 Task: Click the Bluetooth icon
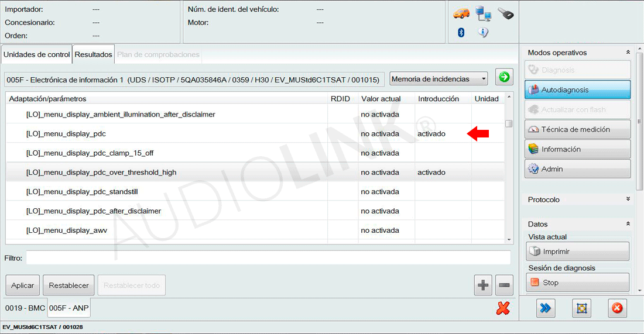click(x=461, y=33)
